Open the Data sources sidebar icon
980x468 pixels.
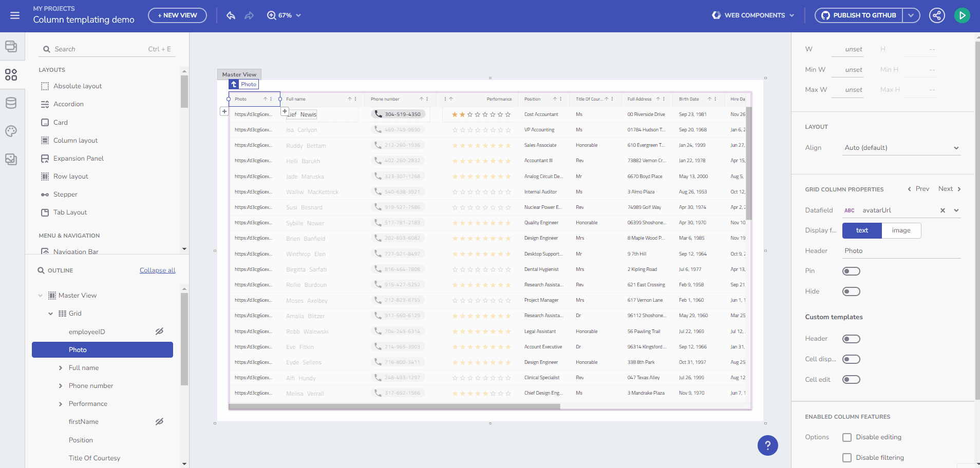tap(11, 103)
